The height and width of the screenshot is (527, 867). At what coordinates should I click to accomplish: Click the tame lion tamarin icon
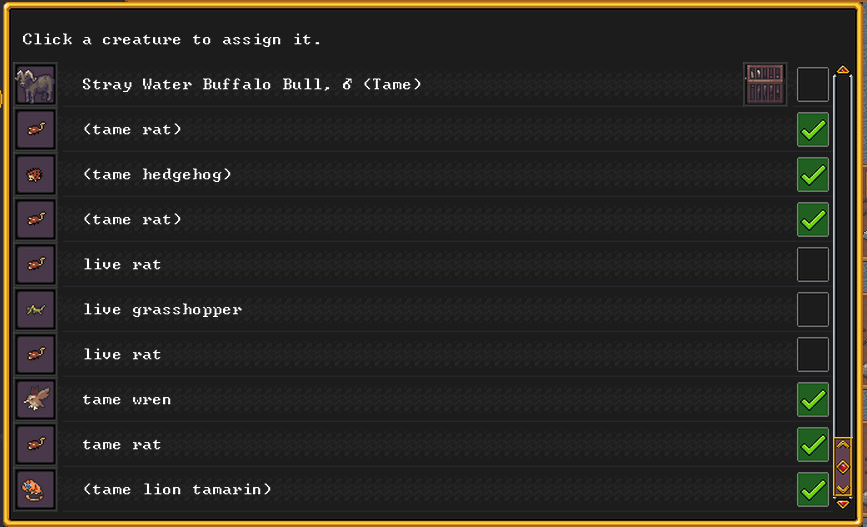36,490
